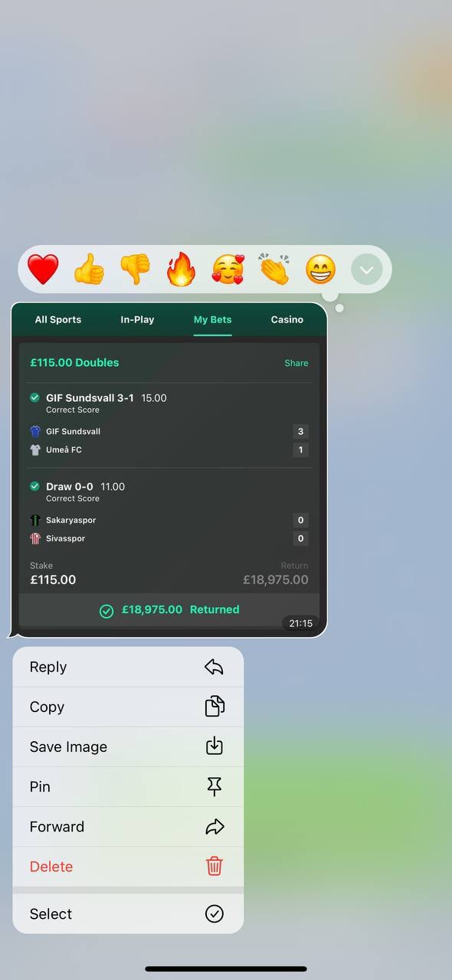Tap the My Bets tab in image

point(212,319)
